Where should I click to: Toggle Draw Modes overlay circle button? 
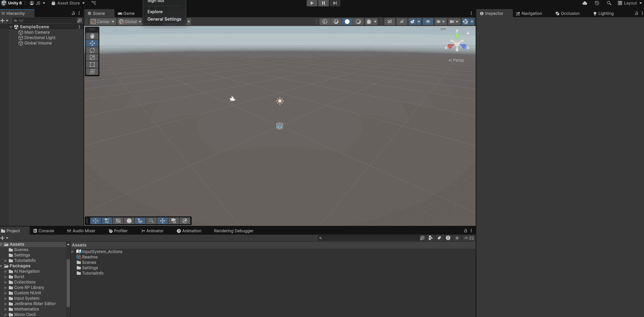pos(129,221)
